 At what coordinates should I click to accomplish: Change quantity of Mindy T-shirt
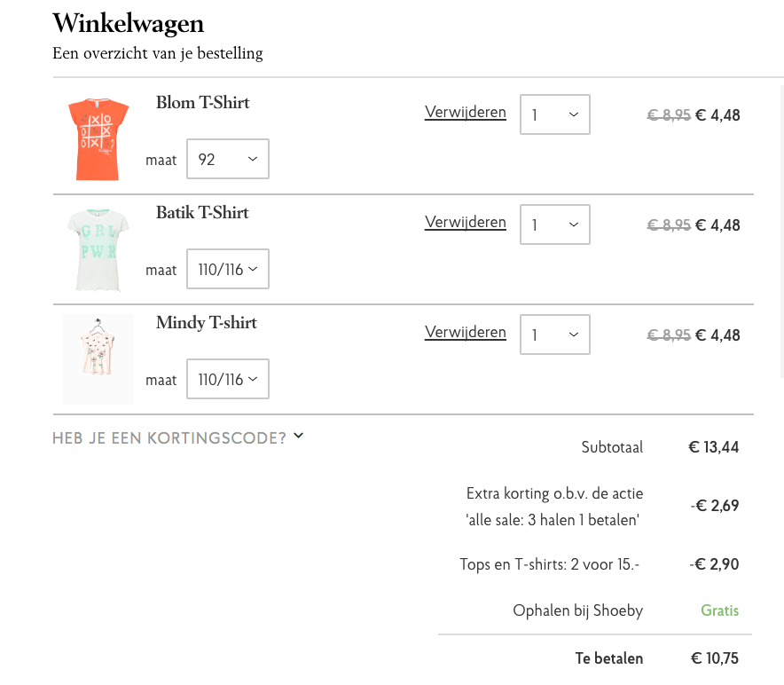point(555,335)
